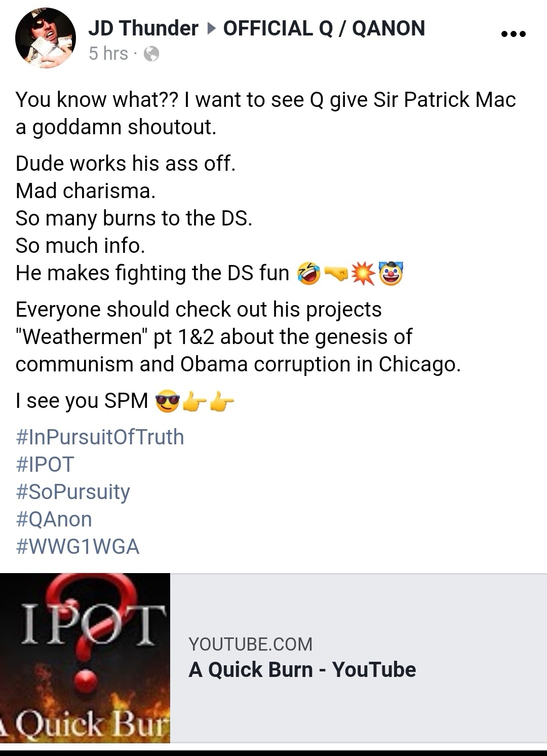
Task: Open the #InPursuitOfTruth hashtag
Action: pyautogui.click(x=100, y=437)
